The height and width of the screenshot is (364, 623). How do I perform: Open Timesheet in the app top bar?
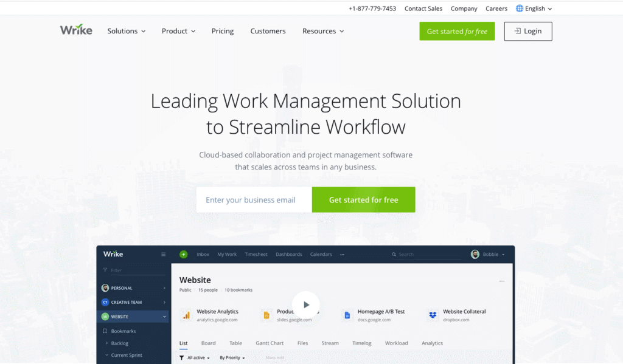tap(256, 255)
